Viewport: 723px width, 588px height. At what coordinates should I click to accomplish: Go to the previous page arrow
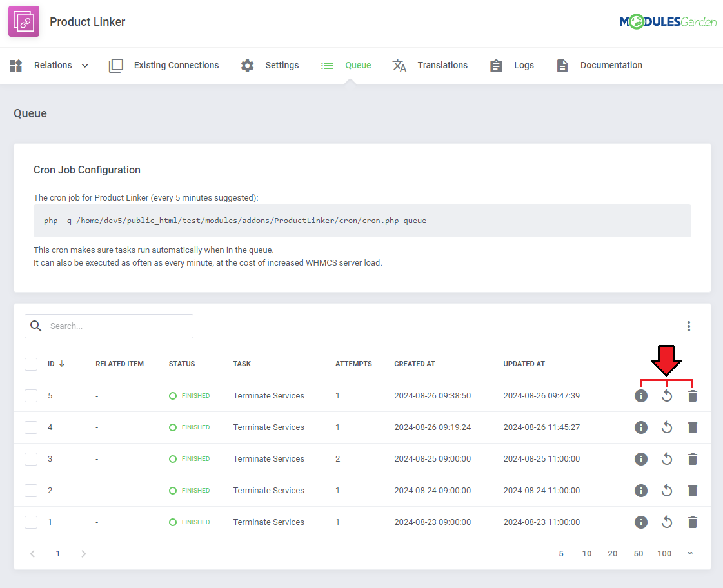(x=32, y=553)
